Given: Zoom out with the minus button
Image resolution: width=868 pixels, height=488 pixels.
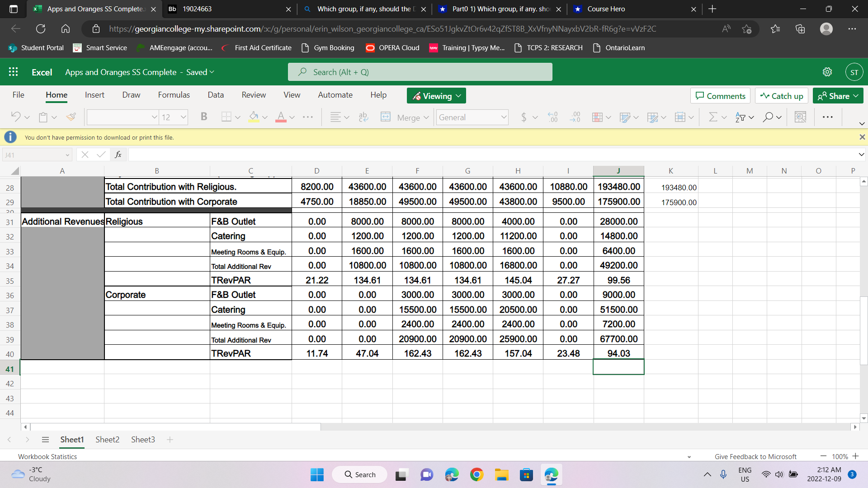Looking at the screenshot, I should 823,456.
